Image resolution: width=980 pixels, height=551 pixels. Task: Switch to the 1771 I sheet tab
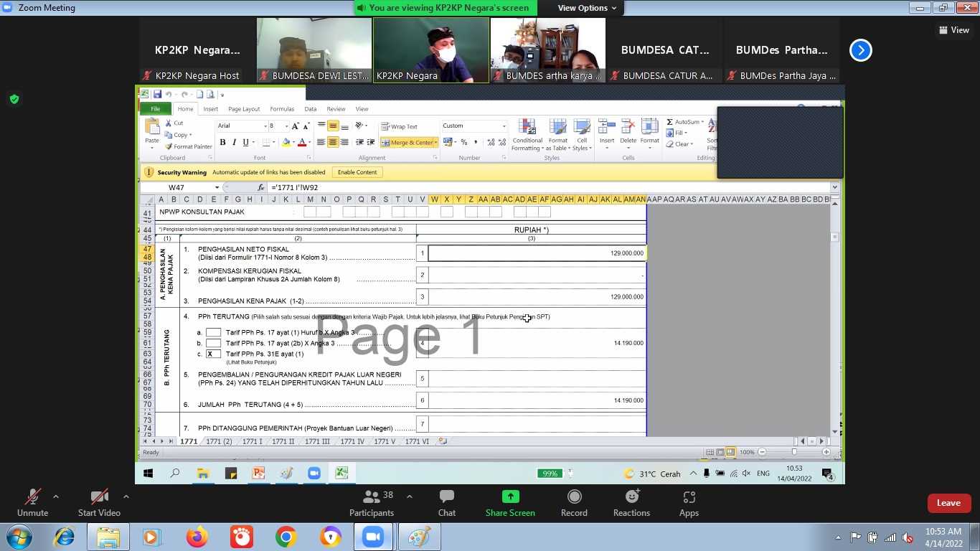(x=252, y=441)
